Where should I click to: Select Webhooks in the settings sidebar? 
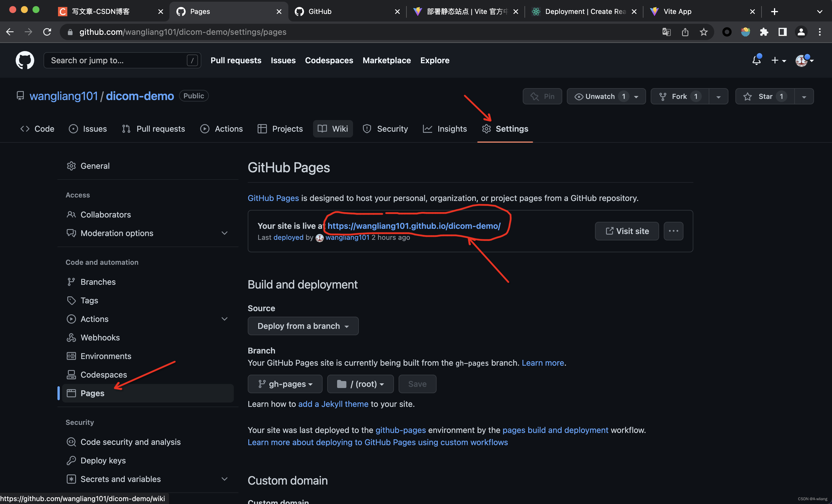point(100,338)
